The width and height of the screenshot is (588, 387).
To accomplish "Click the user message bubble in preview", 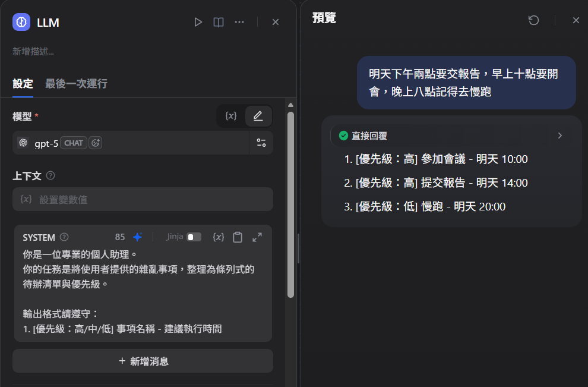I will point(466,83).
